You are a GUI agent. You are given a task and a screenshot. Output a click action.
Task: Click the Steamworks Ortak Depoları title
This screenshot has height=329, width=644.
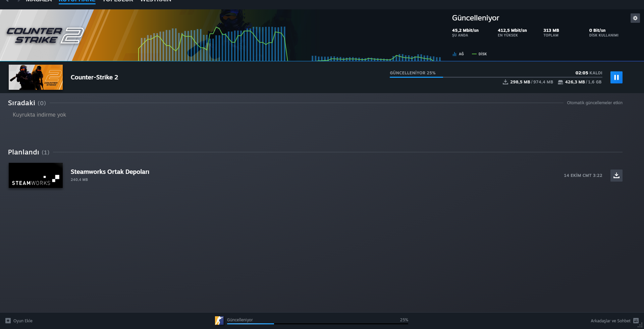coord(110,172)
